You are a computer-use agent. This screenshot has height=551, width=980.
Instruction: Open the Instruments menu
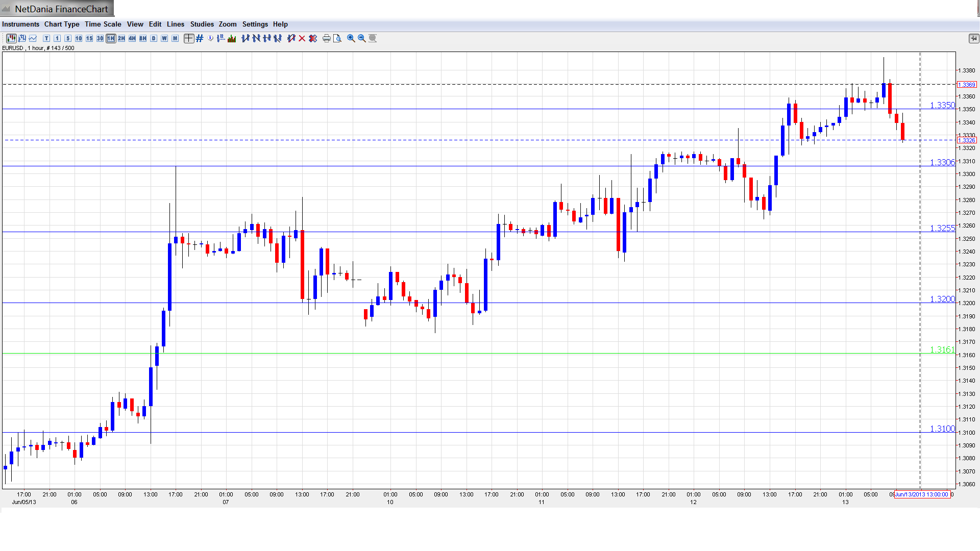click(20, 24)
